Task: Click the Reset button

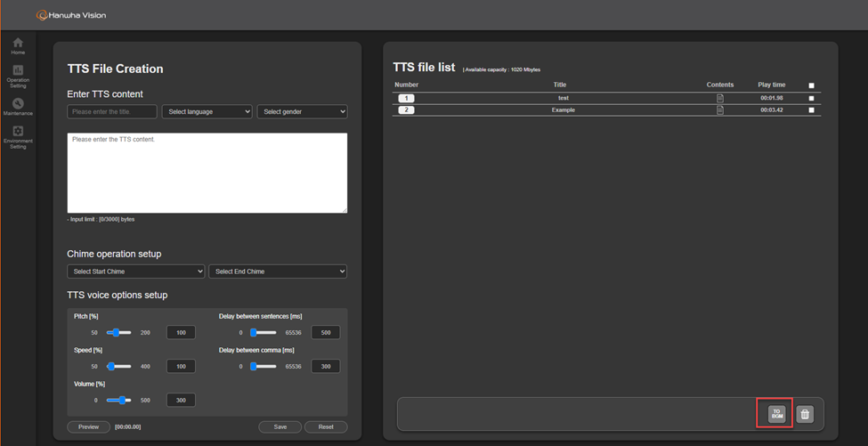Action: [326, 427]
